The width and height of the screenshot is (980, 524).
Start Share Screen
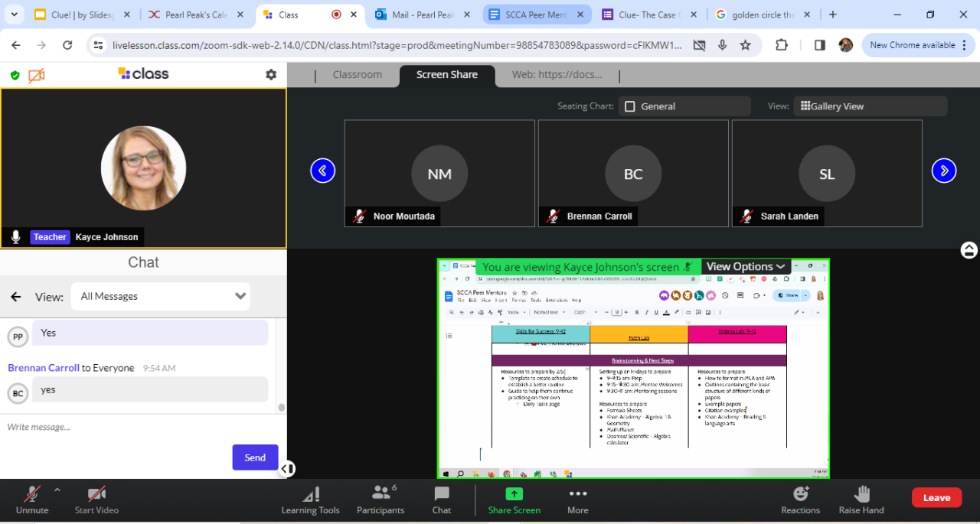click(514, 500)
